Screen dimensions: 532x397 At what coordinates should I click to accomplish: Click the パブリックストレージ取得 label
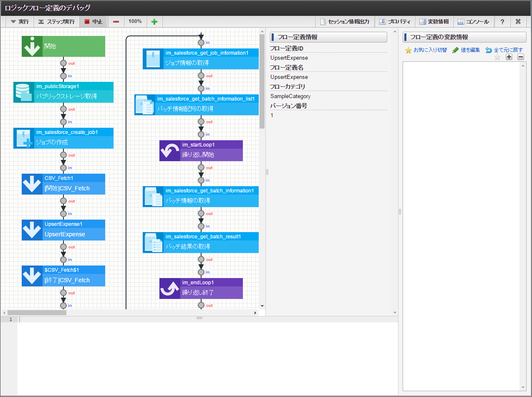(x=67, y=96)
